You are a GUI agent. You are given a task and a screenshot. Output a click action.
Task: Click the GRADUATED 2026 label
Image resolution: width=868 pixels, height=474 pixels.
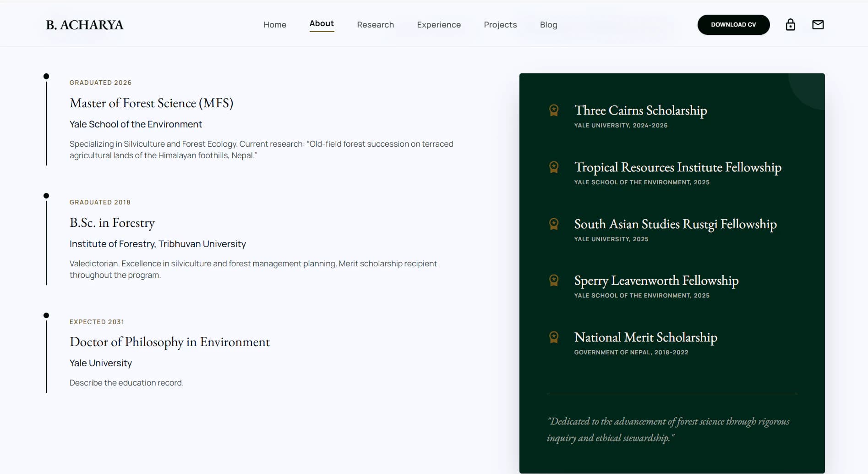coord(100,83)
